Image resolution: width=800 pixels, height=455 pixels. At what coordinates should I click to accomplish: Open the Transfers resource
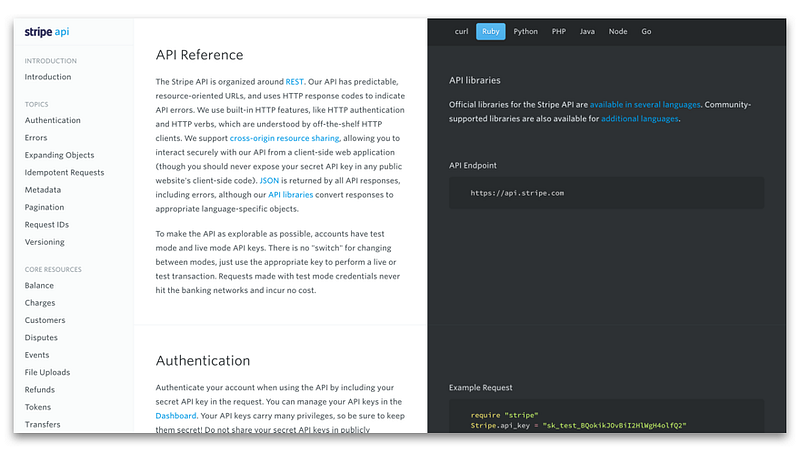coord(42,424)
